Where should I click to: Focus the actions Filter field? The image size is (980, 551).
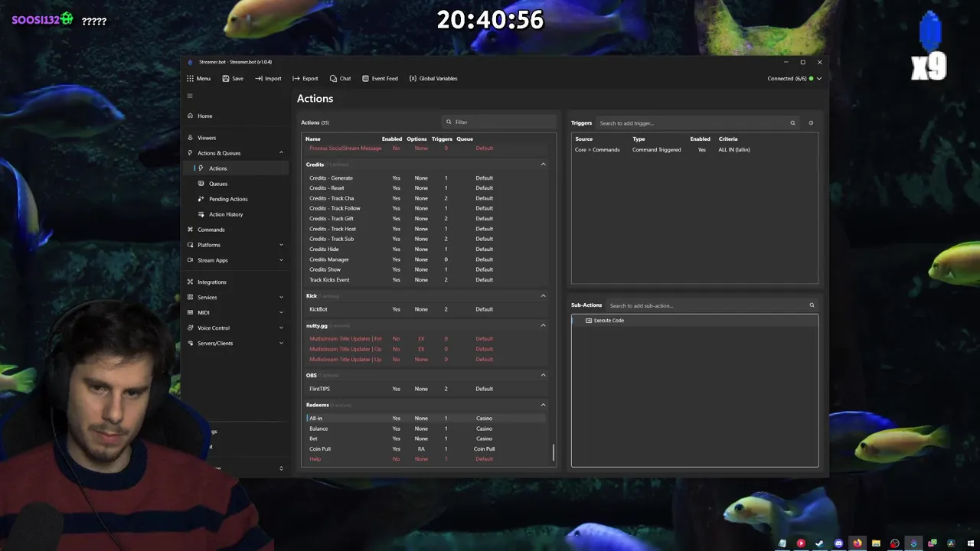(x=499, y=122)
